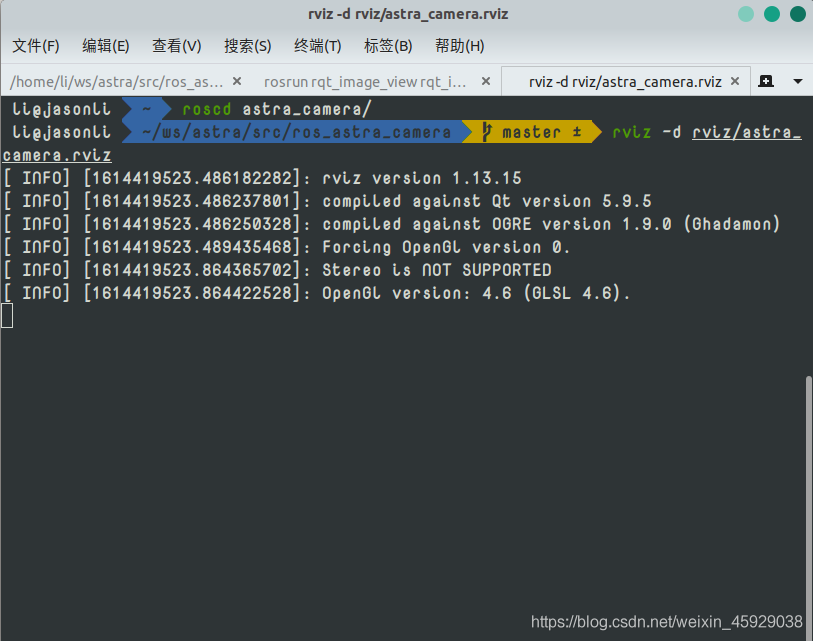Click the dark green close window button
Image resolution: width=813 pixels, height=641 pixels.
(x=797, y=14)
